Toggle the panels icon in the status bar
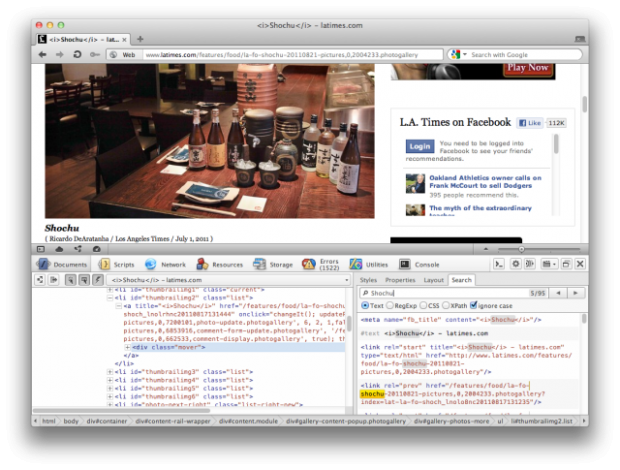The width and height of the screenshot is (620, 470). point(41,249)
